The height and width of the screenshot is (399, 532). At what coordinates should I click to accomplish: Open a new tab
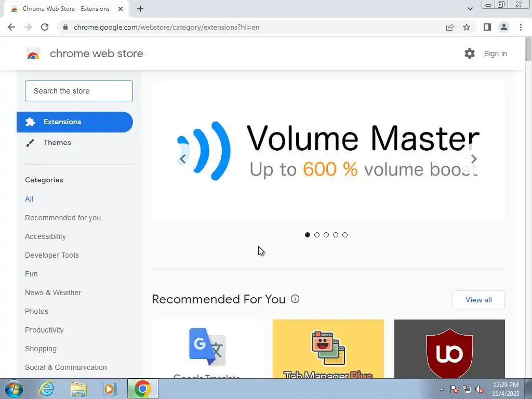coord(140,9)
